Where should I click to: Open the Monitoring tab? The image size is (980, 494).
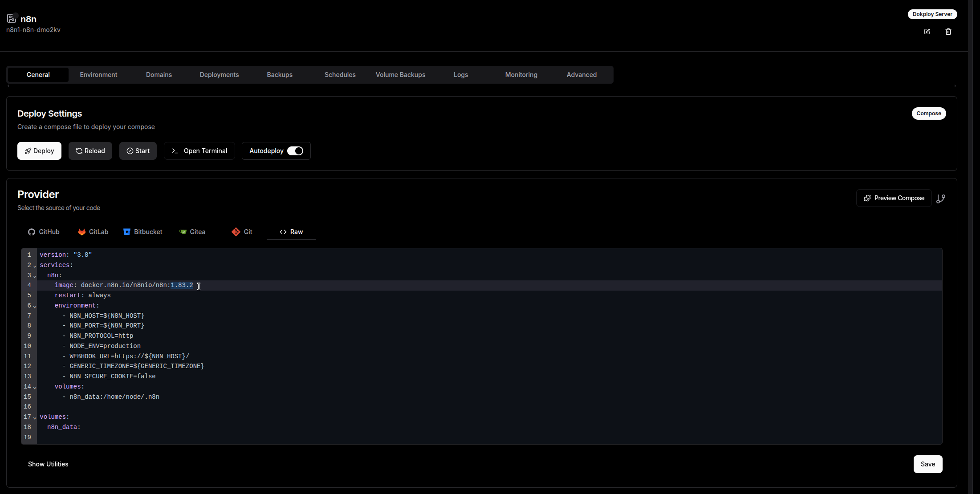521,75
